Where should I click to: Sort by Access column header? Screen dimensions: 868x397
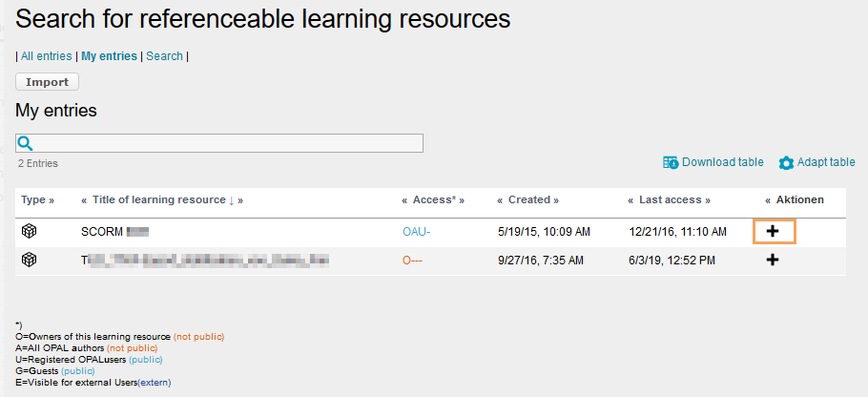(x=433, y=200)
